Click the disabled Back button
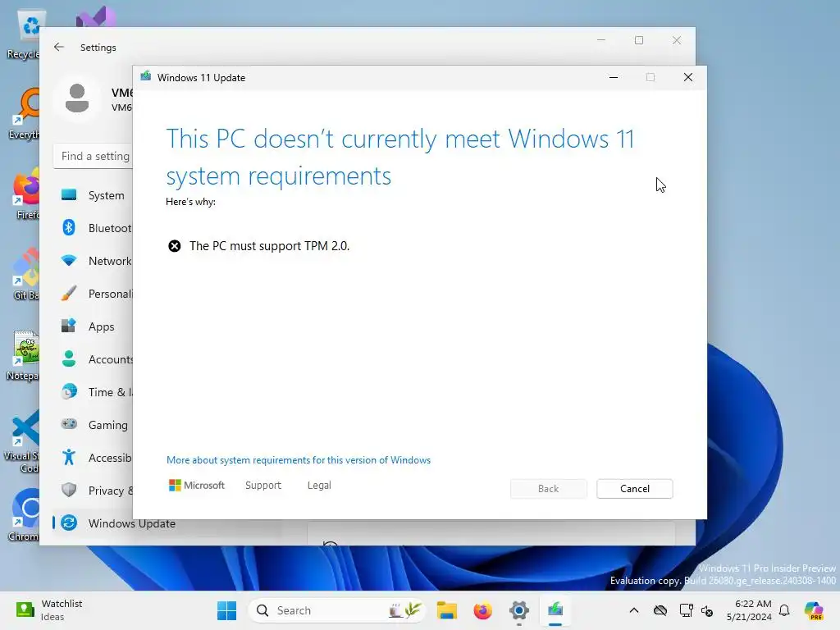Screen dimensions: 840x630 click(x=548, y=489)
